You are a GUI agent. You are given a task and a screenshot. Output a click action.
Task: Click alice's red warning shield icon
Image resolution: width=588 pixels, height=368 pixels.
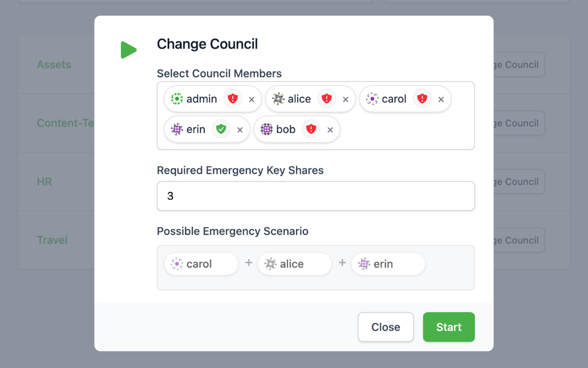click(x=327, y=99)
